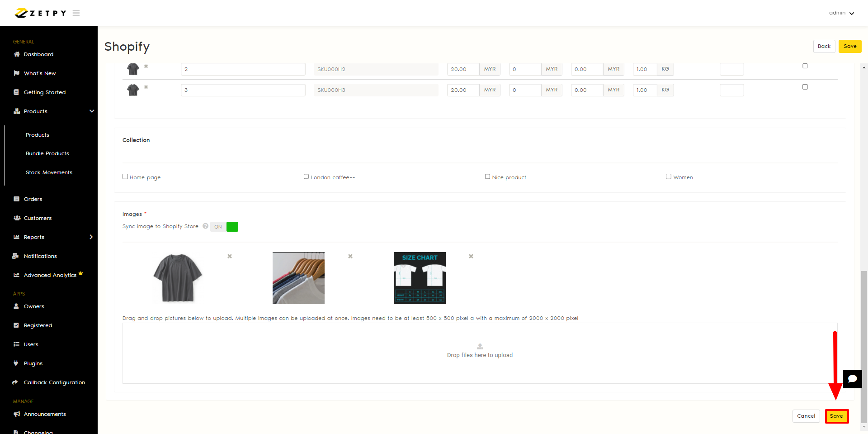
Task: Collapse the Products sidebar section chevron
Action: tap(92, 111)
